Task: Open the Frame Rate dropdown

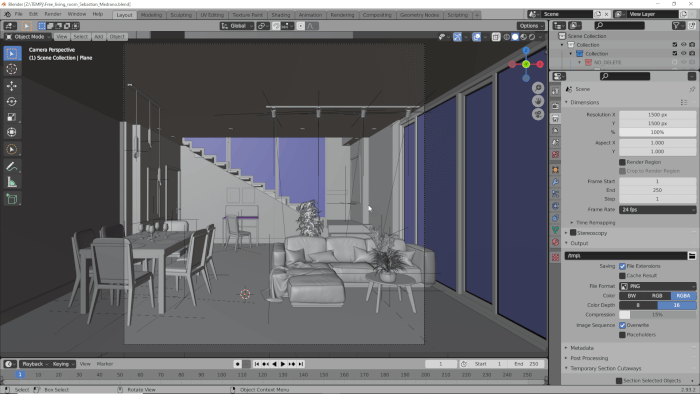Action: [658, 209]
